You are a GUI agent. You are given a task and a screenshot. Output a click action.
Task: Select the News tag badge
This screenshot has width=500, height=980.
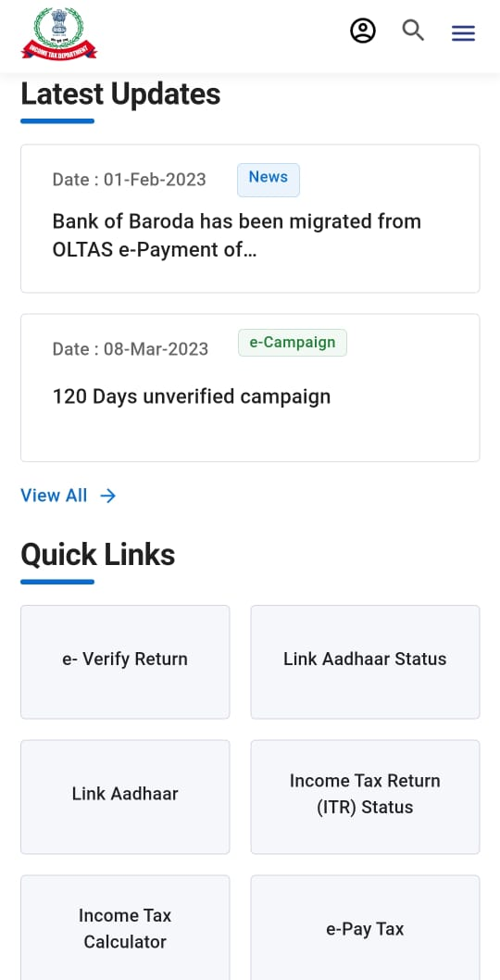pyautogui.click(x=269, y=180)
